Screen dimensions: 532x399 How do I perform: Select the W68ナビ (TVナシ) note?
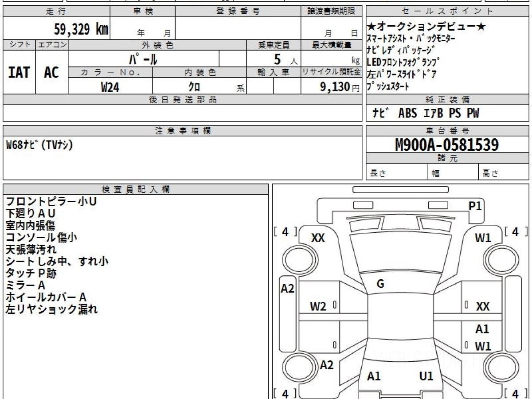[39, 145]
